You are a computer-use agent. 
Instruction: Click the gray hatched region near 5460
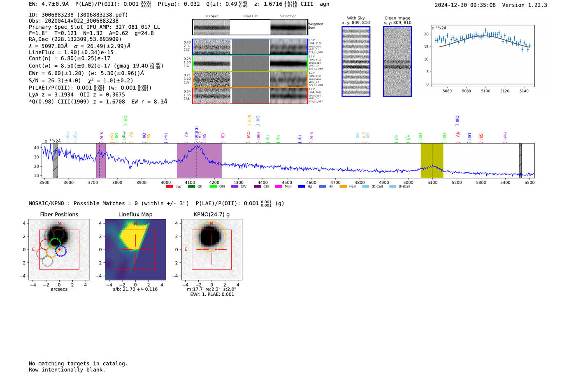(x=520, y=161)
